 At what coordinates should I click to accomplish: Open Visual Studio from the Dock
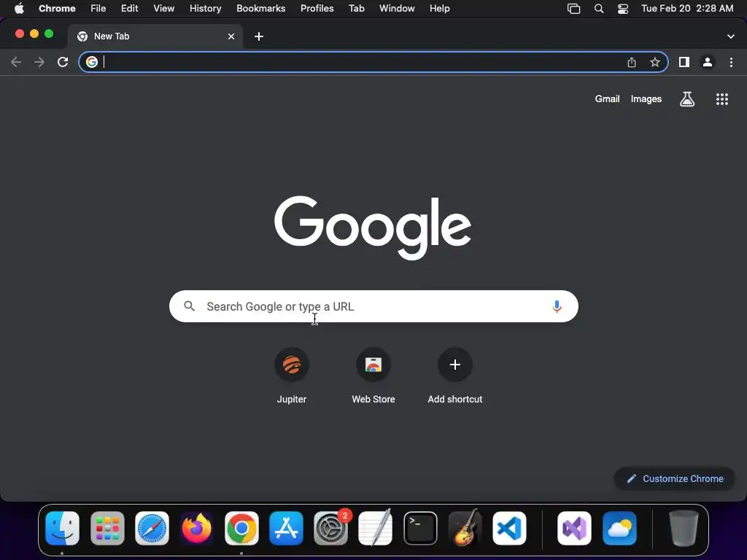575,528
